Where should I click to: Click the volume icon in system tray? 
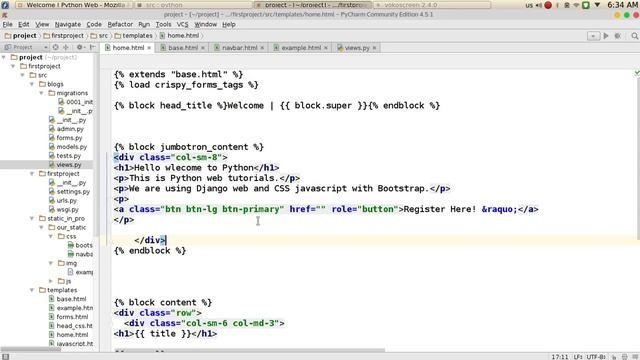539,5
